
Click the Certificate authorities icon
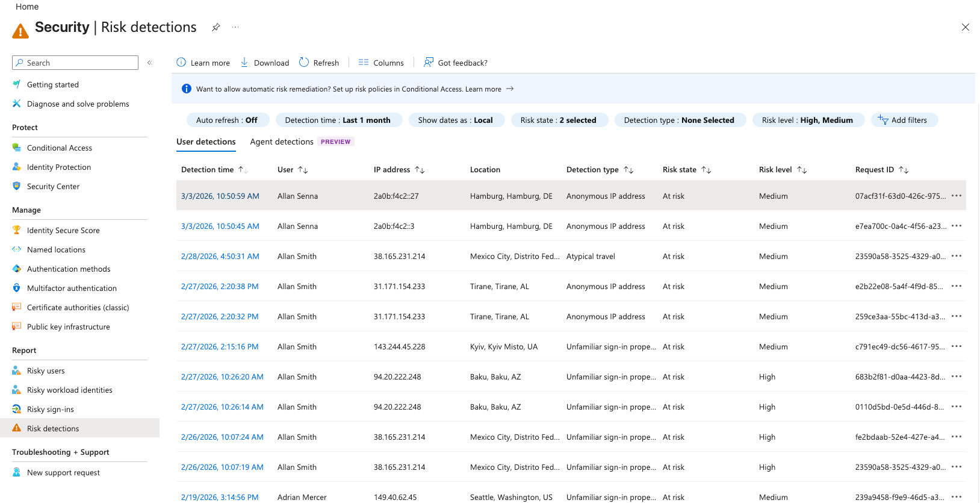point(16,307)
